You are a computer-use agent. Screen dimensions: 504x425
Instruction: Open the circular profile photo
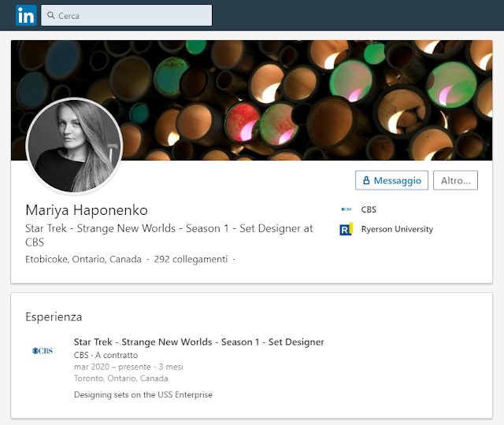(x=74, y=145)
